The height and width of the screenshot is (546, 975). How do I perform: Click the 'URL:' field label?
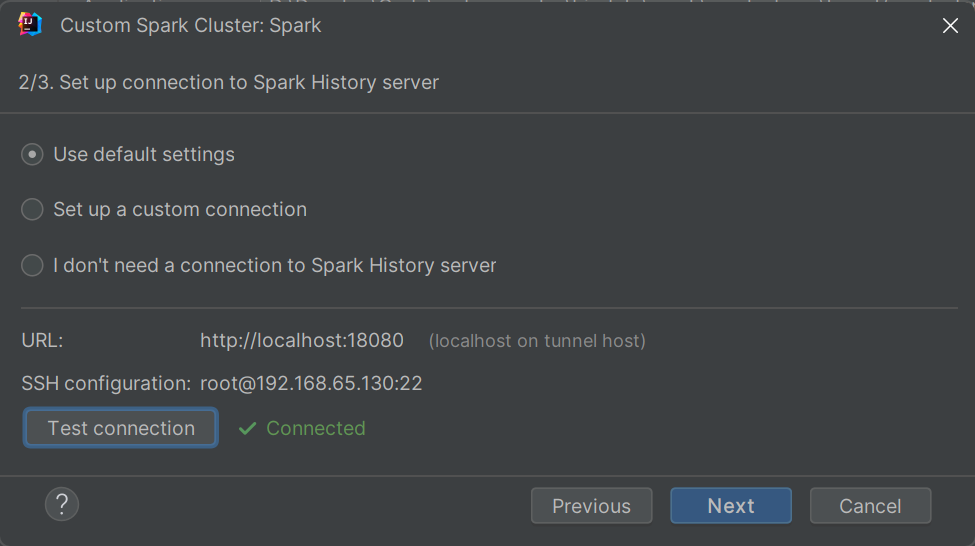(43, 341)
